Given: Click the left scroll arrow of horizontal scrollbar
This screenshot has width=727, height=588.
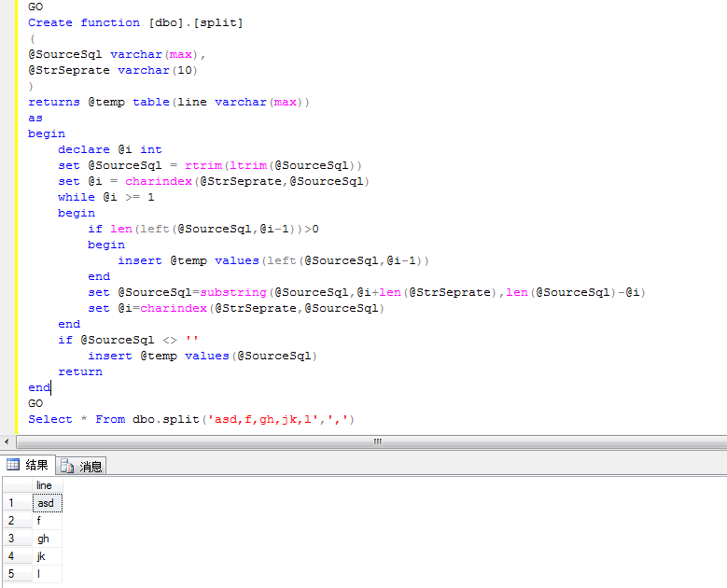Looking at the screenshot, I should (7, 441).
